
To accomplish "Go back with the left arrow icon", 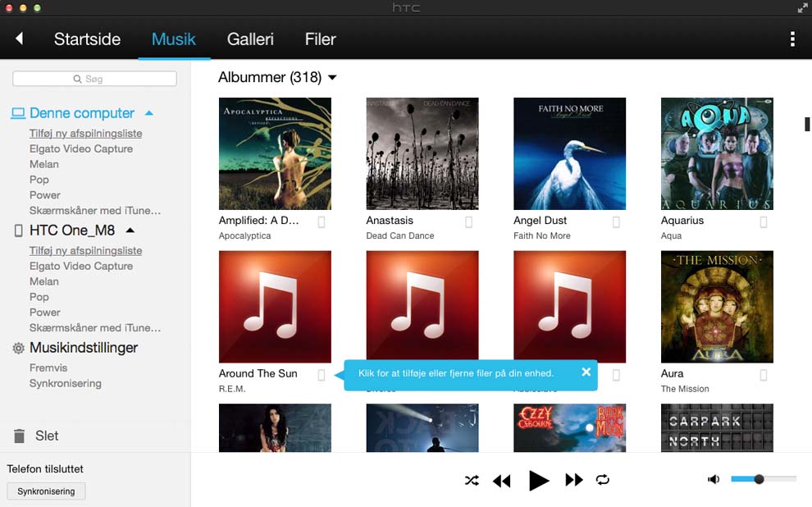I will pos(19,39).
